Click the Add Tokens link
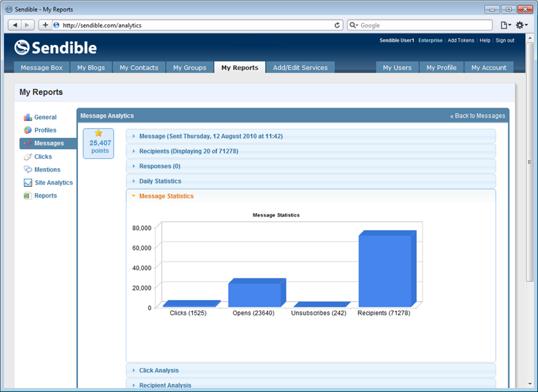 point(461,40)
